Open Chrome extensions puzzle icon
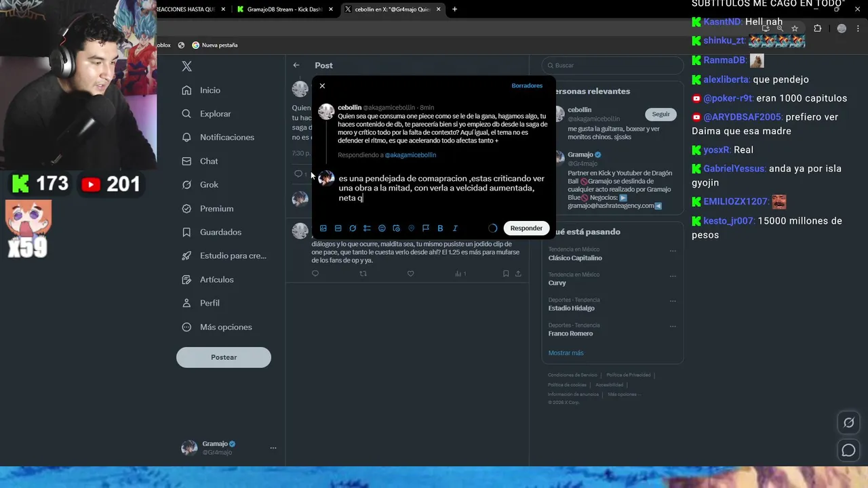The height and width of the screenshot is (488, 868). pos(817,28)
